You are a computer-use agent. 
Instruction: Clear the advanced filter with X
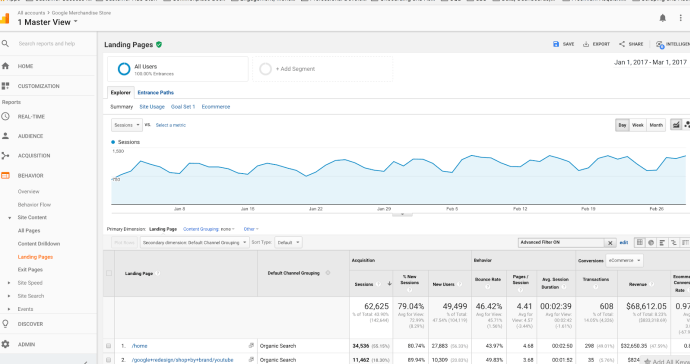[x=610, y=243]
